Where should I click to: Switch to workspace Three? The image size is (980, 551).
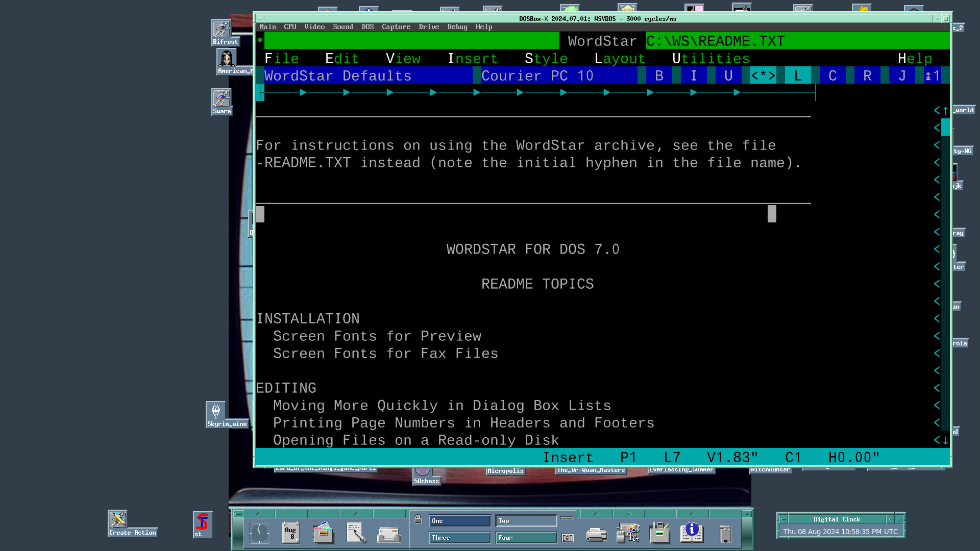click(460, 538)
